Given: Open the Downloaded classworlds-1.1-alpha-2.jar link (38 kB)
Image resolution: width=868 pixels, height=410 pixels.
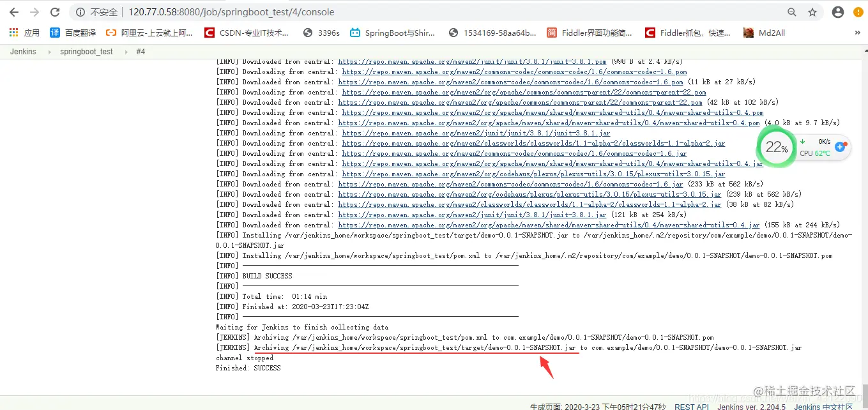Looking at the screenshot, I should [x=529, y=205].
